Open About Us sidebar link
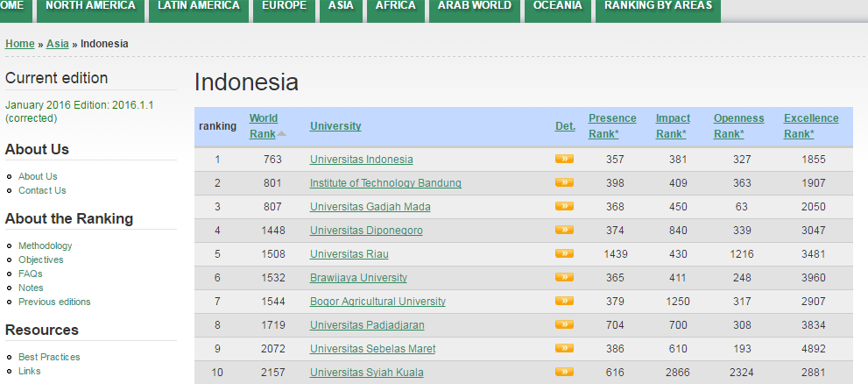The height and width of the screenshot is (384, 868). tap(38, 176)
